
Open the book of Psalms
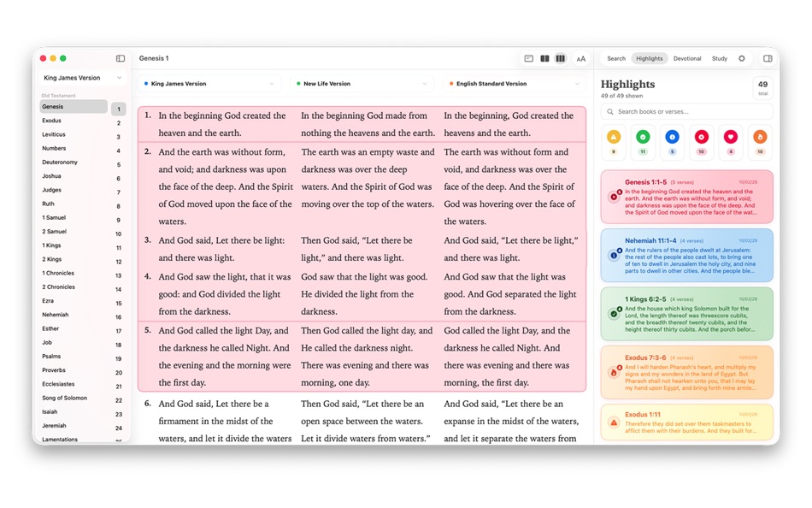tap(51, 356)
